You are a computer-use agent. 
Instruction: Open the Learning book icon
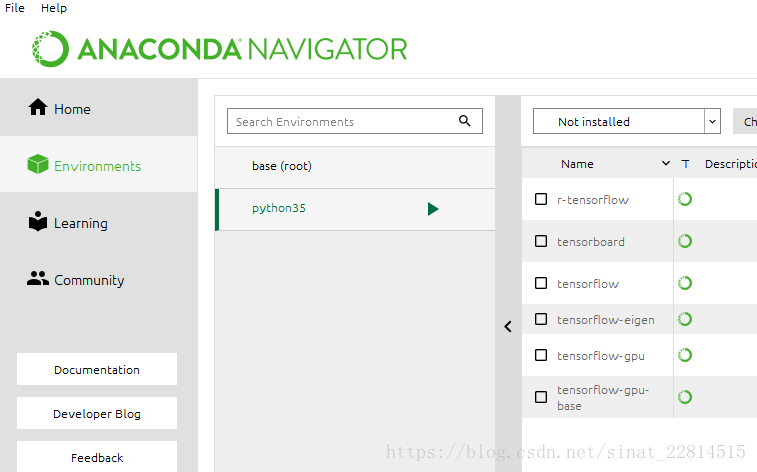click(x=38, y=222)
